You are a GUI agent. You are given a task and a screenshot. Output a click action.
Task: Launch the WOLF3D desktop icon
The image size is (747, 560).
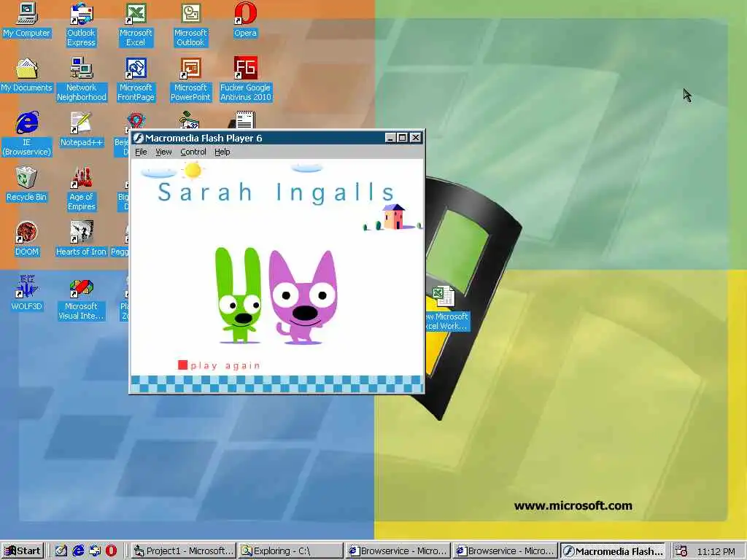point(27,293)
